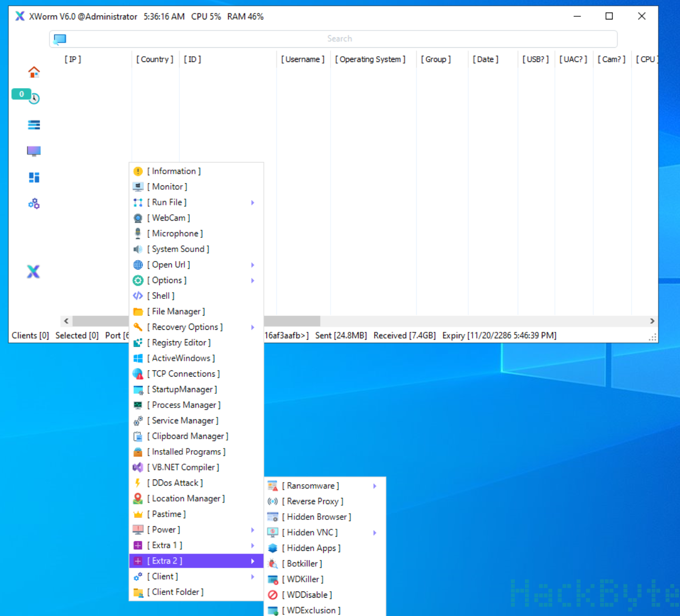
Task: Click the System Sound speaker icon
Action: [138, 249]
